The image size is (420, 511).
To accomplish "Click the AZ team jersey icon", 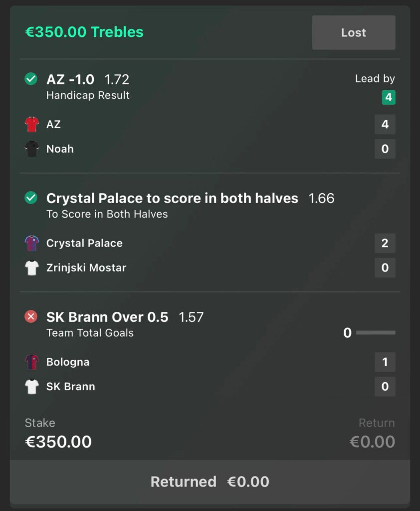I will 31,124.
